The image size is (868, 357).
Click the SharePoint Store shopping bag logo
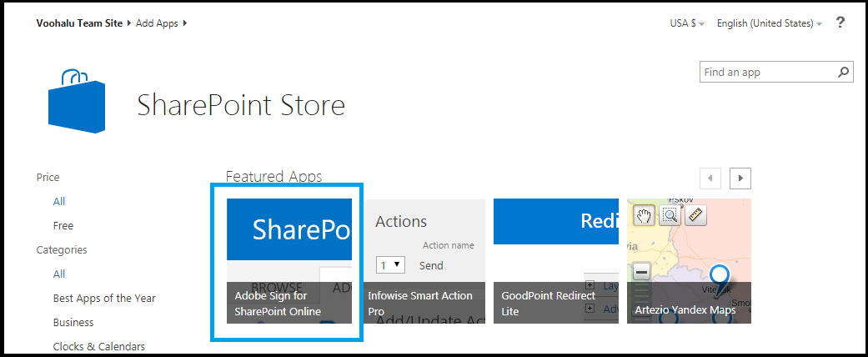[77, 101]
